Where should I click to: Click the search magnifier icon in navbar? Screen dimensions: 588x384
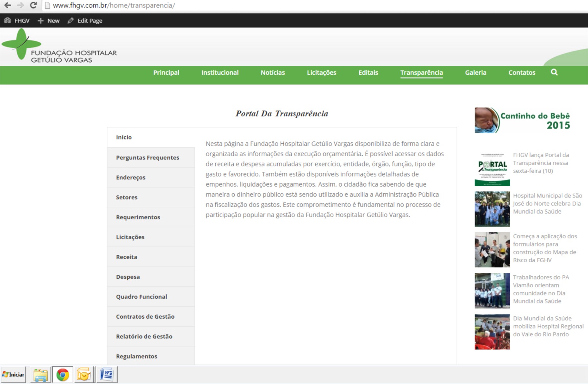point(554,72)
